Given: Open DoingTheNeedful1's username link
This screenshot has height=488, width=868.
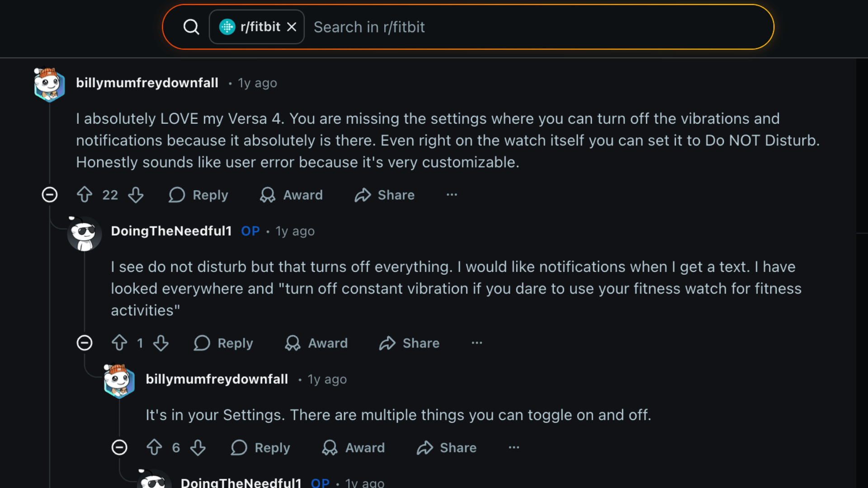Looking at the screenshot, I should (171, 231).
